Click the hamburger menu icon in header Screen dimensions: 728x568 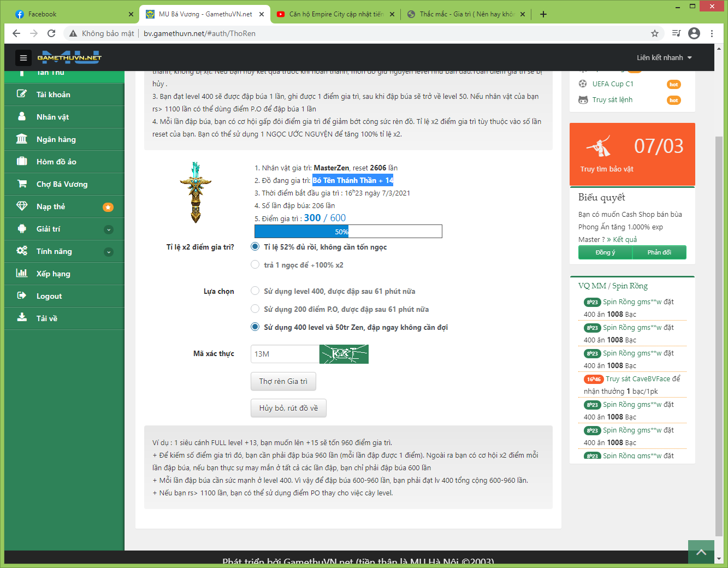pyautogui.click(x=23, y=57)
